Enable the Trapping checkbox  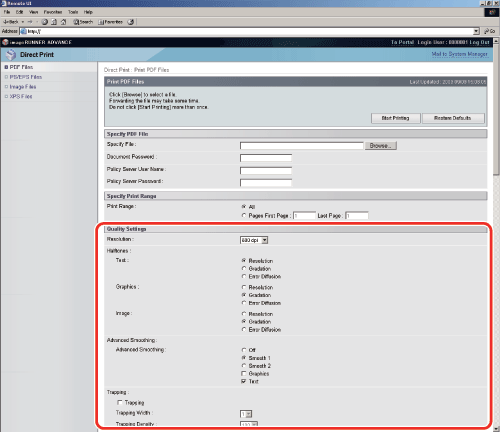120,402
